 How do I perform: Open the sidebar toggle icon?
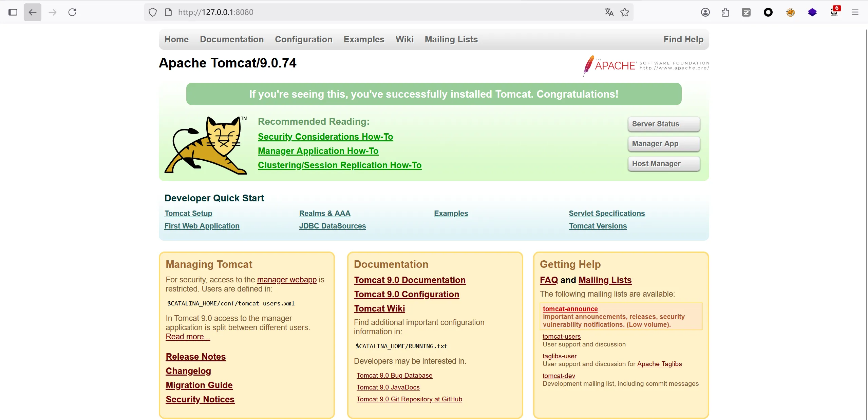point(13,13)
